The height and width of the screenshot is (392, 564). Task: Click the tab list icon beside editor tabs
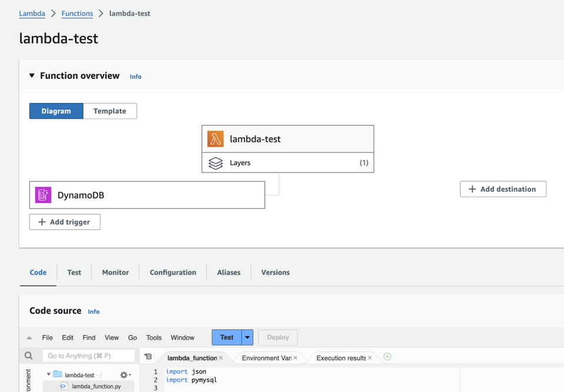(147, 356)
